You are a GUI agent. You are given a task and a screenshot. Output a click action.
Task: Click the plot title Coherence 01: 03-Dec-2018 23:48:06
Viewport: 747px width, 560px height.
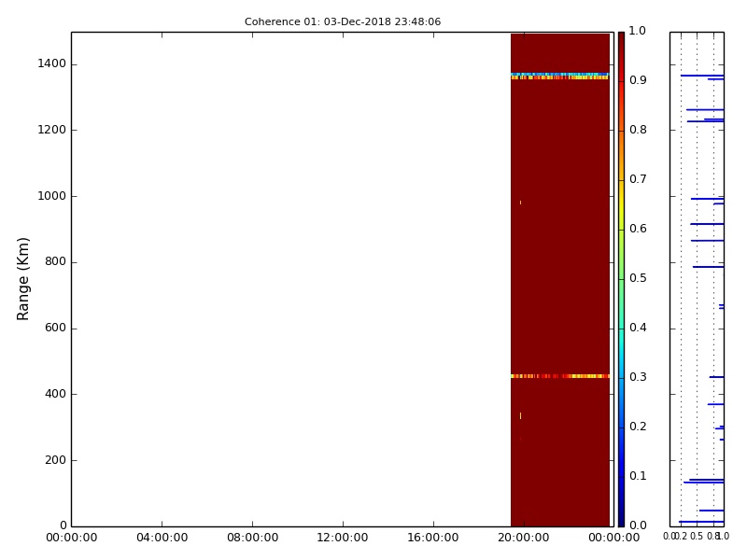coord(343,21)
